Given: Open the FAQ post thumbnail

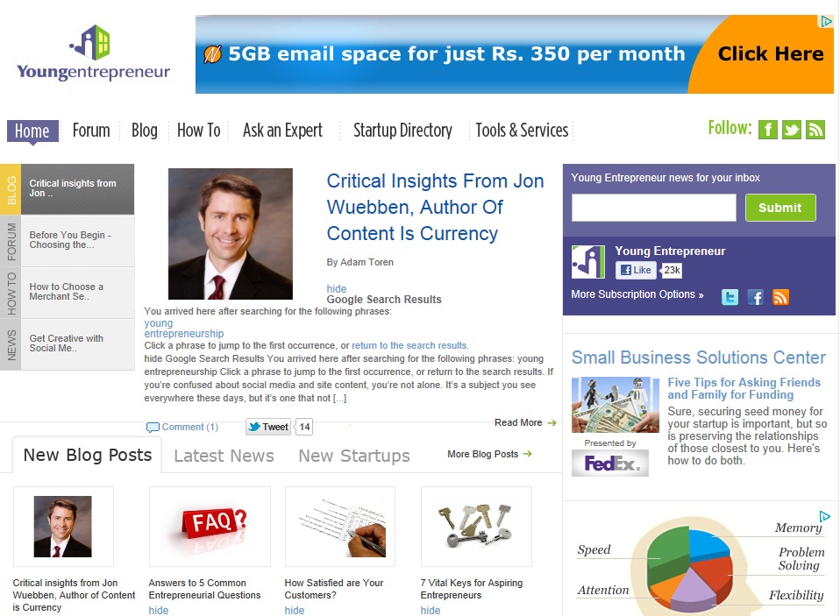Looking at the screenshot, I should [210, 526].
